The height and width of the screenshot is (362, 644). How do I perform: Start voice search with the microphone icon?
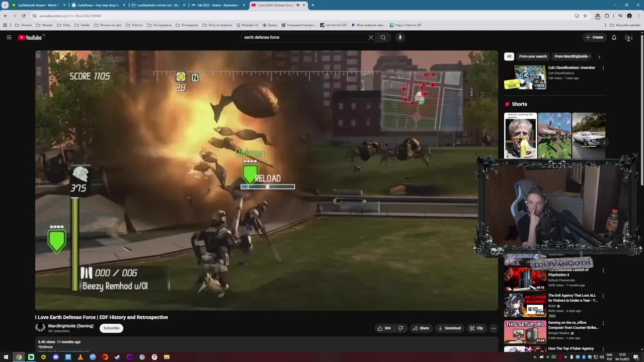[x=400, y=37]
